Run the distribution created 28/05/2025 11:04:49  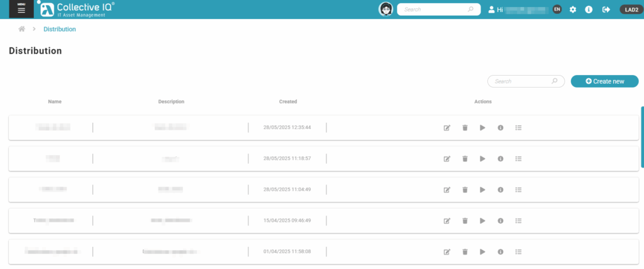pos(482,189)
